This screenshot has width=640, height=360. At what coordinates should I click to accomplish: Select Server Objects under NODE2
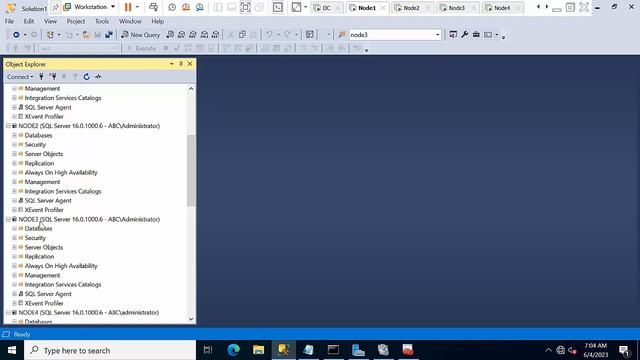coord(44,154)
